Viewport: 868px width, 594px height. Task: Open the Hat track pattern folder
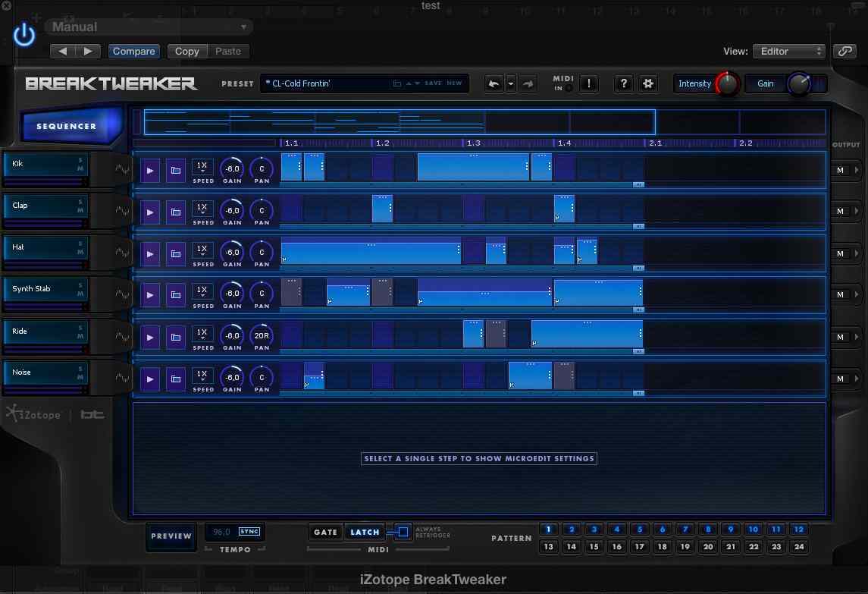(175, 254)
